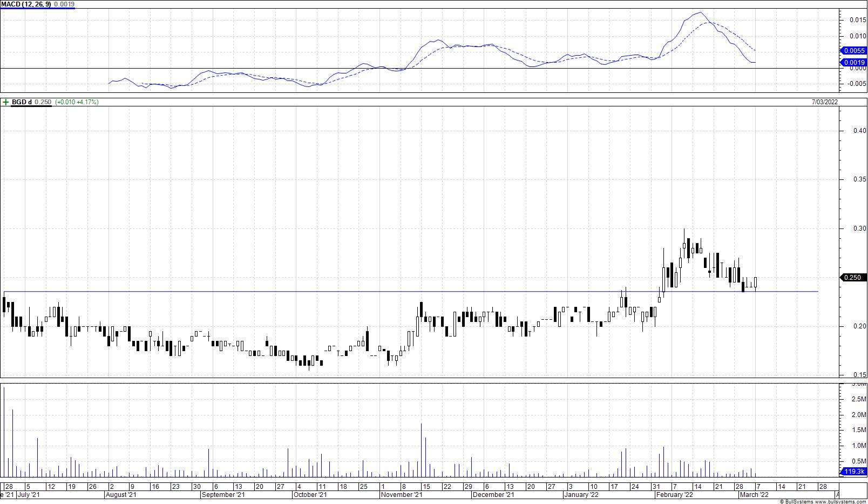868x504 pixels.
Task: Click the 0.20 price axis label
Action: 860,326
